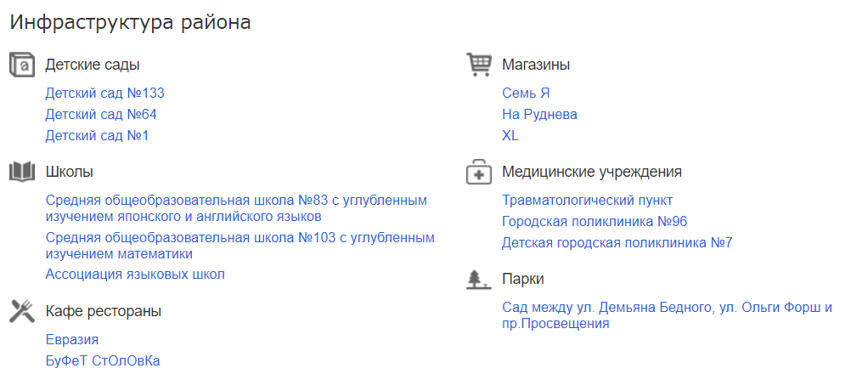Open the Детская городская поликлиника №7 link
The width and height of the screenshot is (868, 391).
pos(617,243)
